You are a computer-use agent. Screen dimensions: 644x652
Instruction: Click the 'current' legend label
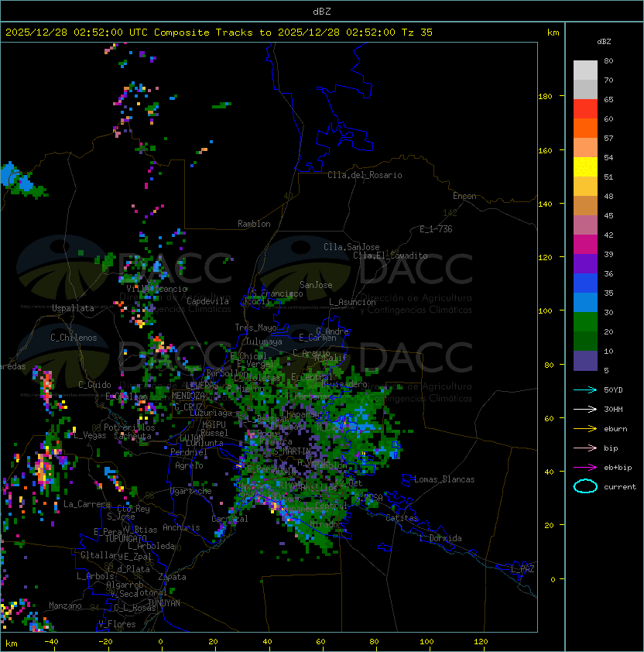620,487
